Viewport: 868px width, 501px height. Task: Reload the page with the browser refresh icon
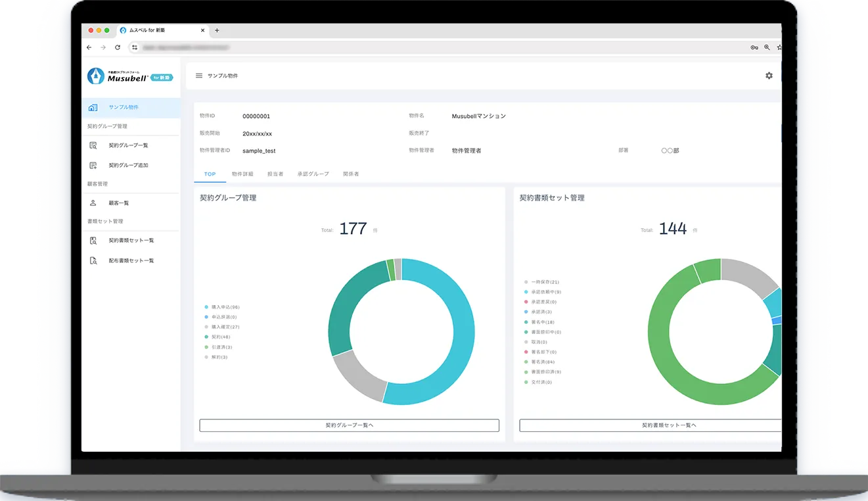point(118,47)
